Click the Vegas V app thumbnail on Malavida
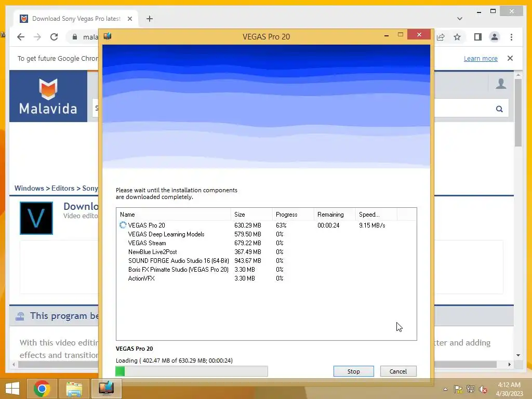This screenshot has width=532, height=399. (x=36, y=218)
